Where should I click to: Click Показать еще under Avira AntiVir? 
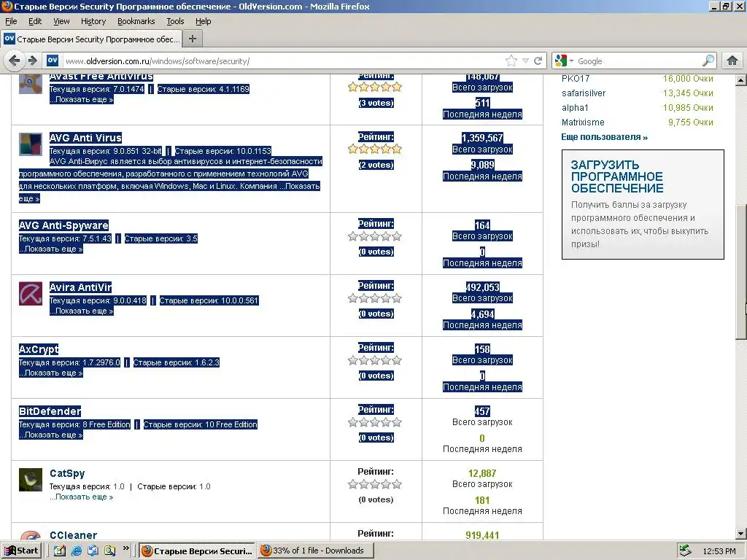click(82, 311)
